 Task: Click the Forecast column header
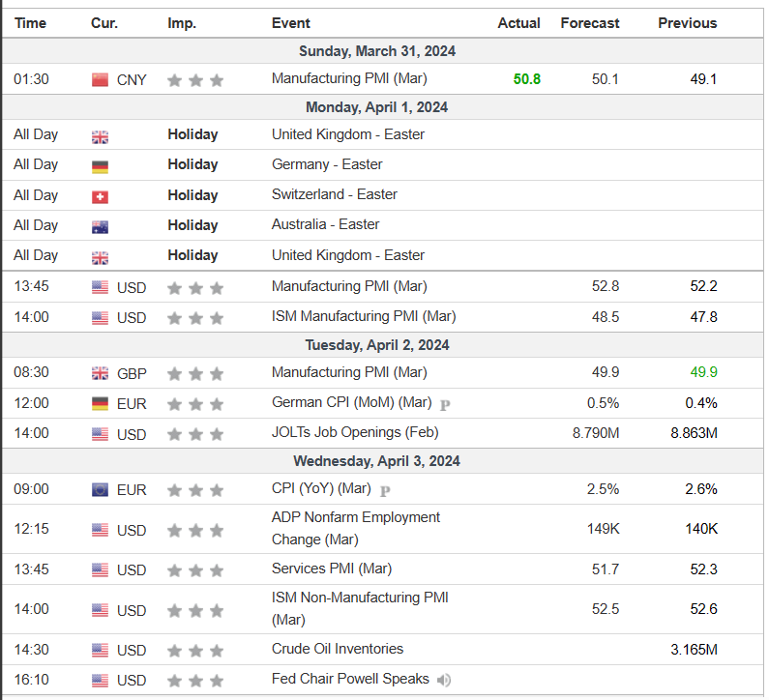pyautogui.click(x=590, y=23)
